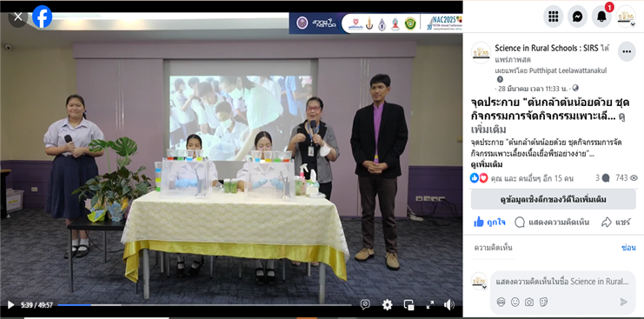
Task: Toggle video captions or quiet mode icon
Action: [365, 304]
